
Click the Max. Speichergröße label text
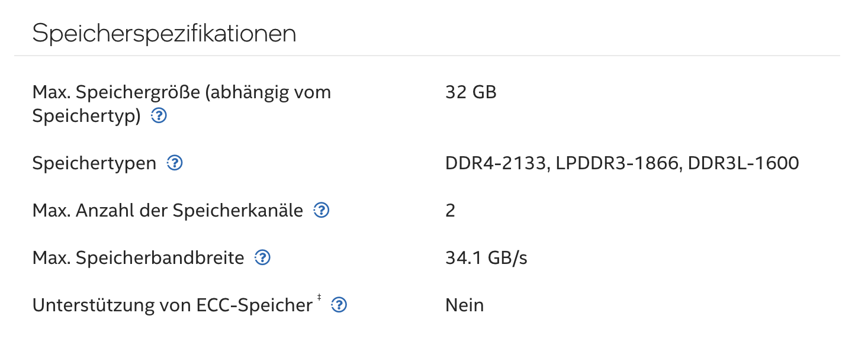coord(181,93)
